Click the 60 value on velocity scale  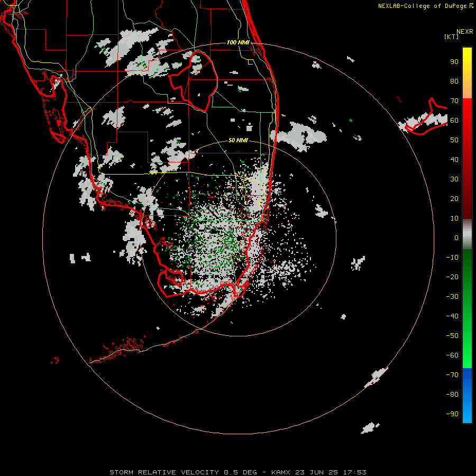(x=454, y=121)
